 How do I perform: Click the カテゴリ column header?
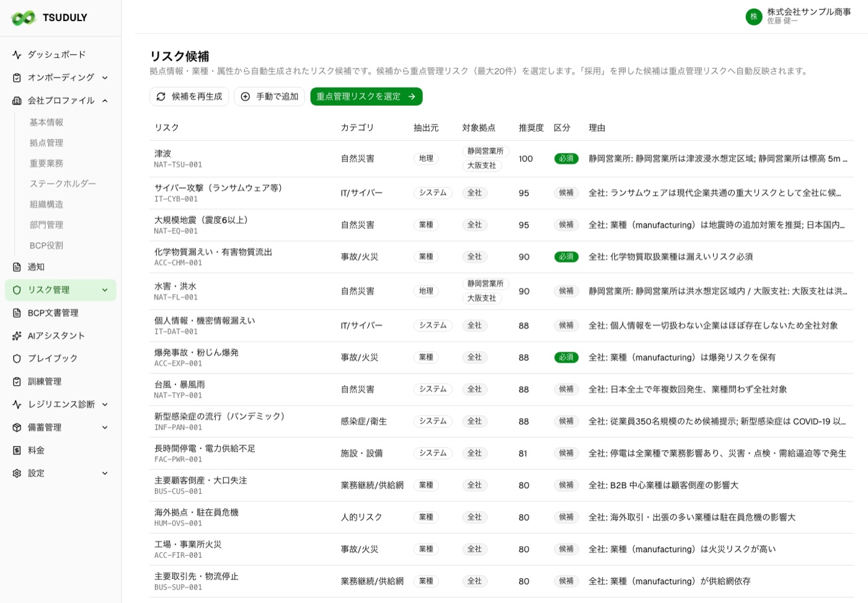(x=357, y=128)
